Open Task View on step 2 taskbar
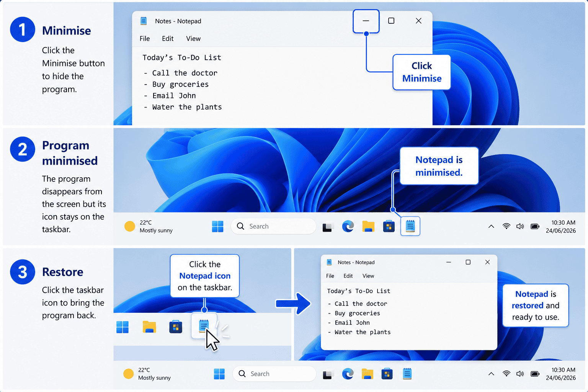The image size is (588, 392). click(x=328, y=227)
